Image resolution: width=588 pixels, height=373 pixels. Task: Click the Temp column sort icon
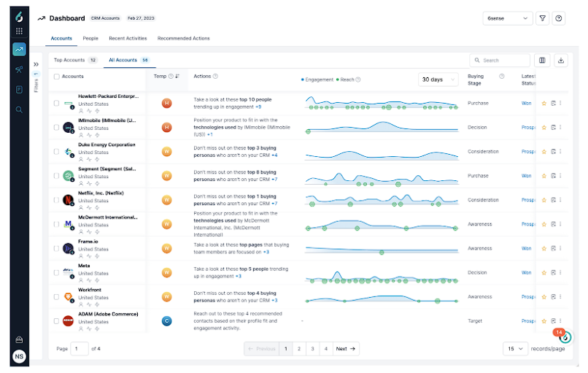177,76
